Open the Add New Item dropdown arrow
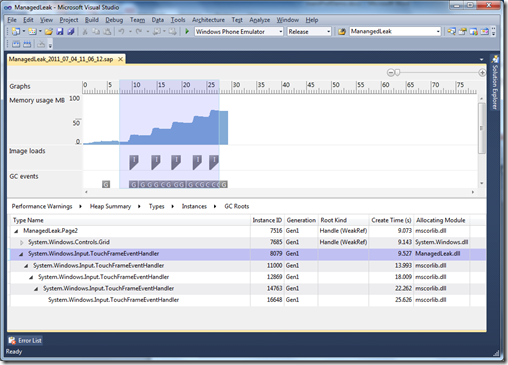Image resolution: width=508 pixels, height=365 pixels. click(x=40, y=31)
